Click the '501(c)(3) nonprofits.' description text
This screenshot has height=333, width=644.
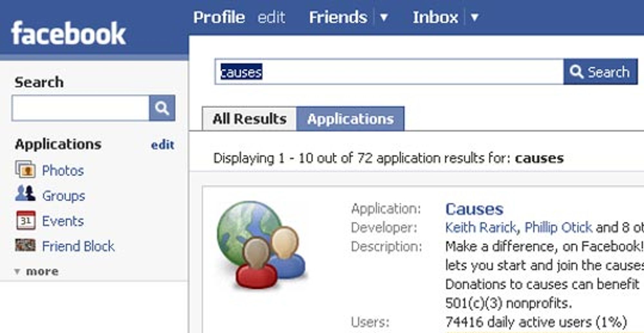[x=508, y=303]
